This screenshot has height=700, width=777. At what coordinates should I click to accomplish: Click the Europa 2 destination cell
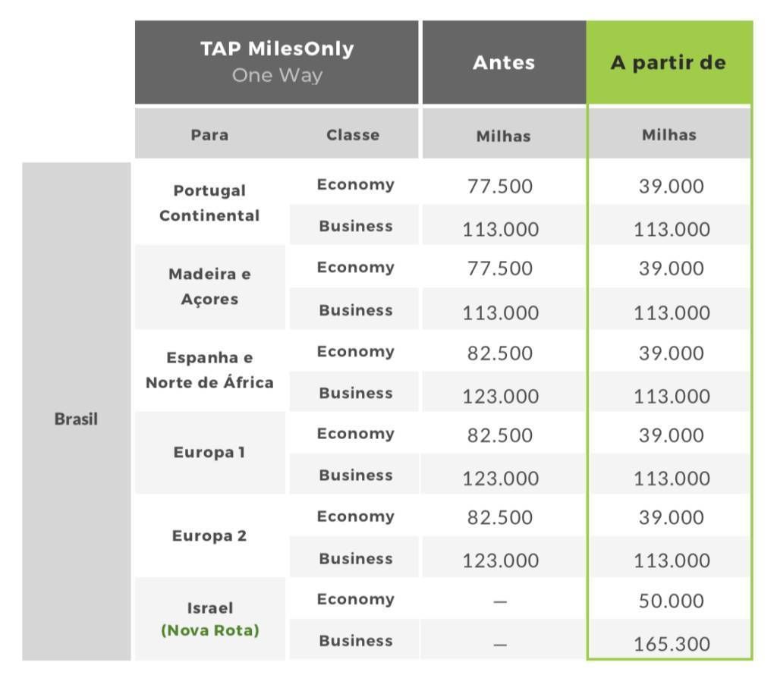[209, 535]
